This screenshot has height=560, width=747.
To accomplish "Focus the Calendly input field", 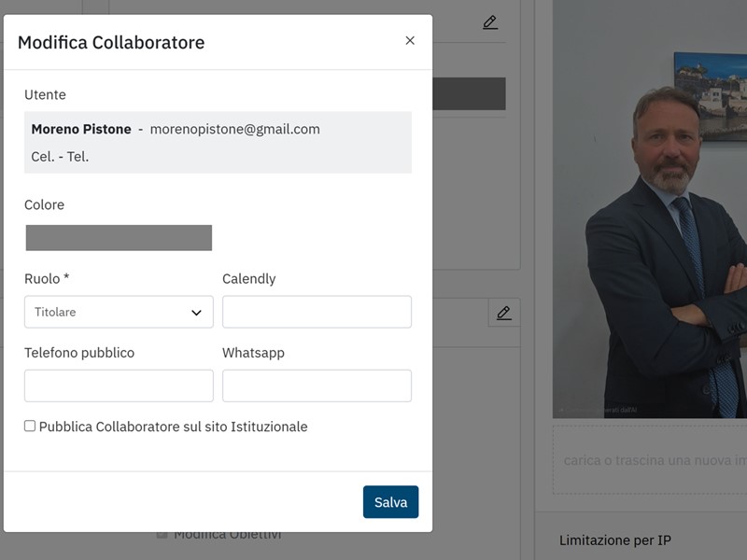I will (317, 313).
